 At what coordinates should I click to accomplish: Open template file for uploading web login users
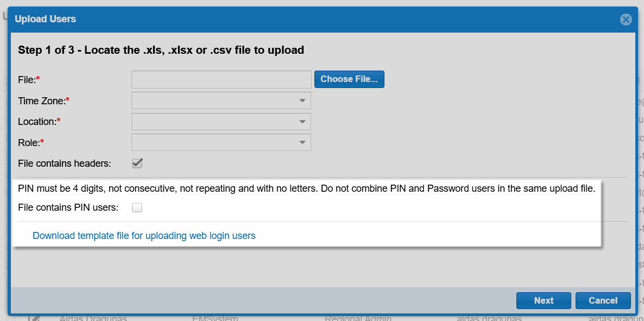144,235
